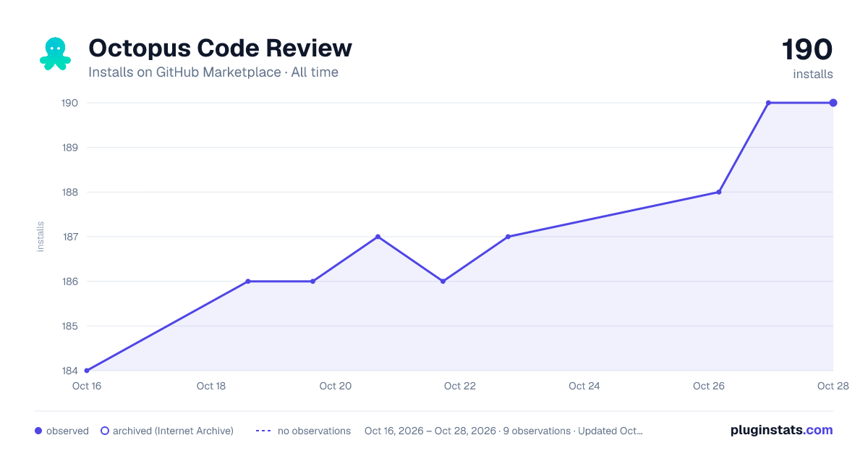Click the Oct 20 x-axis label

(x=336, y=386)
